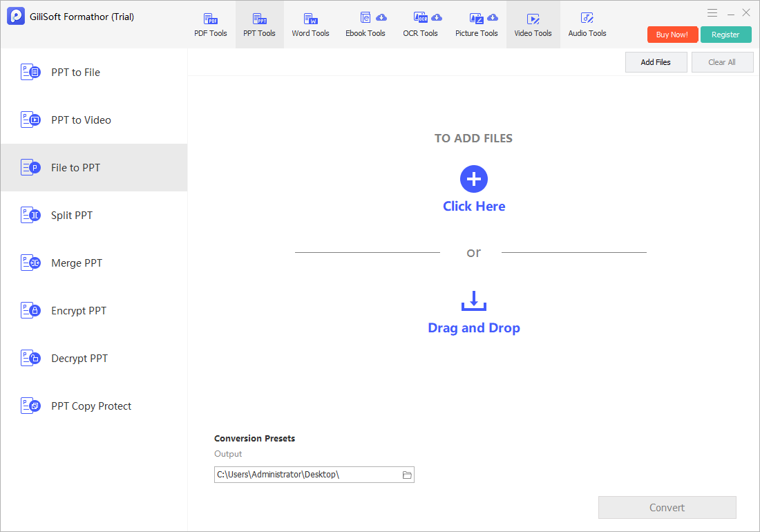Viewport: 760px width, 532px height.
Task: Click the TO ADD FILES heading
Action: tap(473, 138)
